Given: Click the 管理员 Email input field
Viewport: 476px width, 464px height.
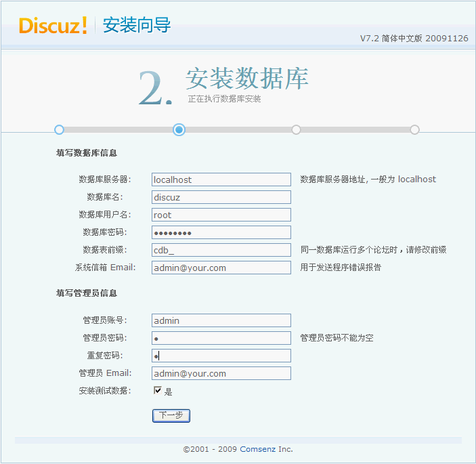Looking at the screenshot, I should point(221,373).
